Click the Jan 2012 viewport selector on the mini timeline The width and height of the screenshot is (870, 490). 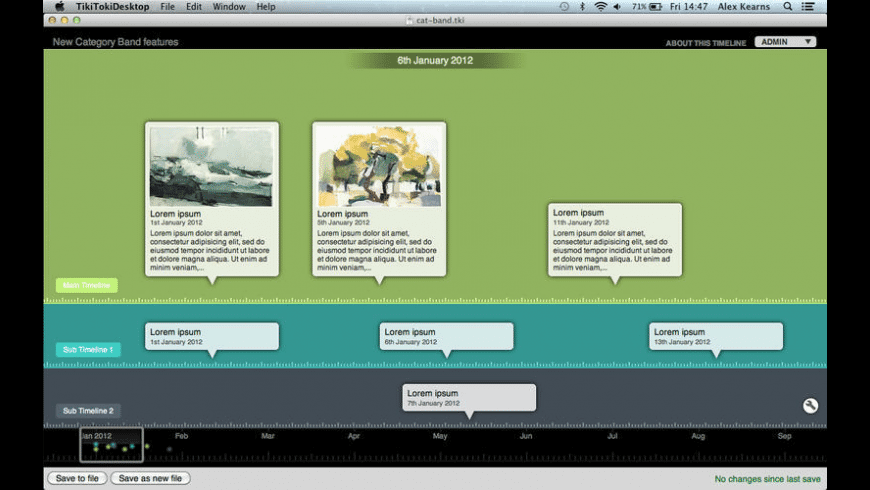112,444
